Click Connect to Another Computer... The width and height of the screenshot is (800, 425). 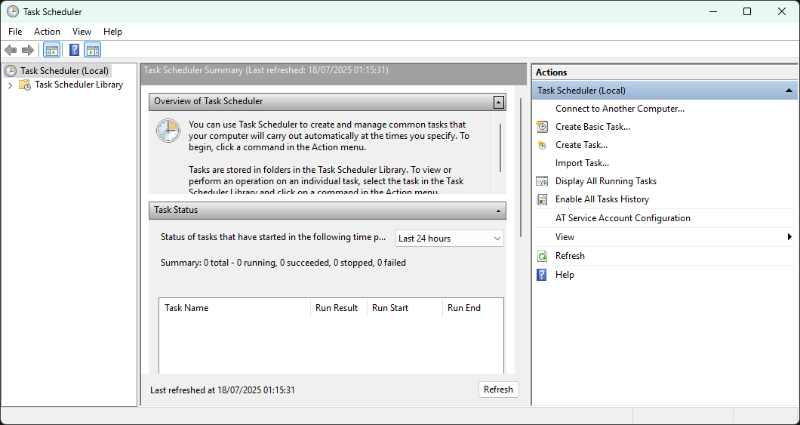[620, 109]
